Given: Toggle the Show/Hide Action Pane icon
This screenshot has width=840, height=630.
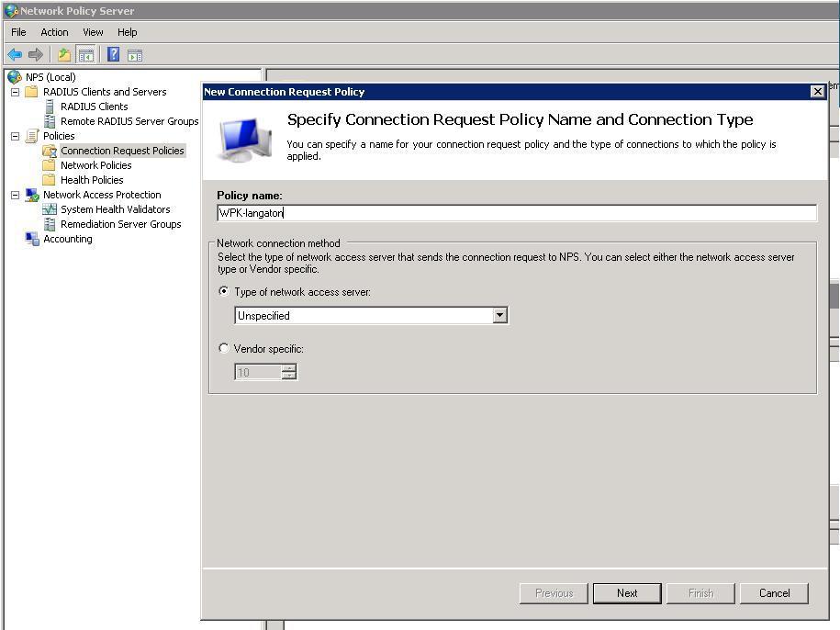Looking at the screenshot, I should pos(135,55).
